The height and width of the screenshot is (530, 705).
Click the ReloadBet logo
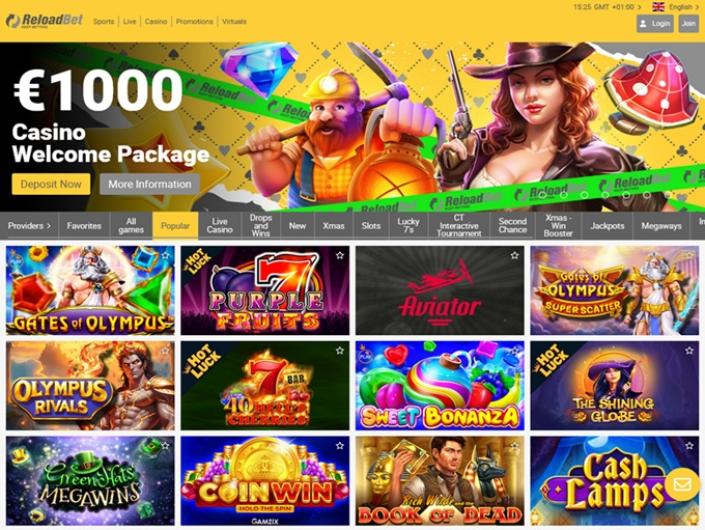coord(45,21)
